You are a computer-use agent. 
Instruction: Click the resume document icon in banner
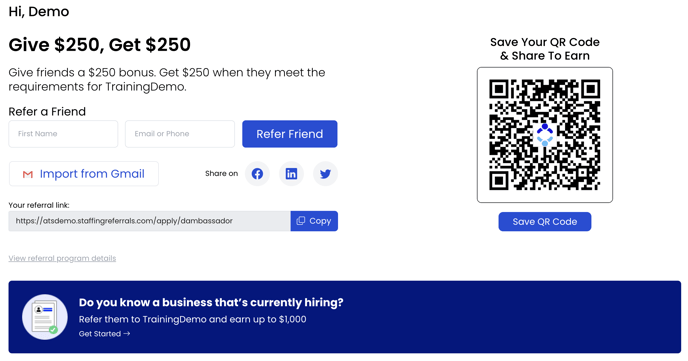tap(45, 317)
